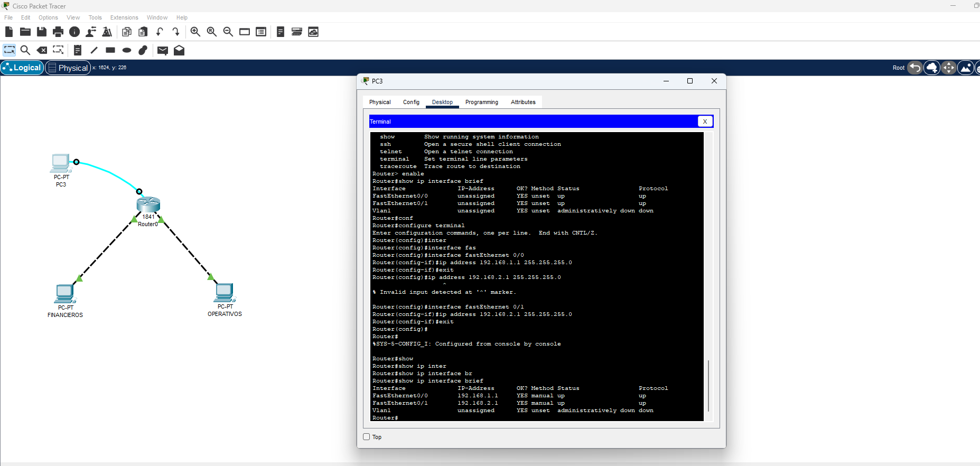This screenshot has height=466, width=980.
Task: Open a file with the folder icon
Action: point(25,32)
